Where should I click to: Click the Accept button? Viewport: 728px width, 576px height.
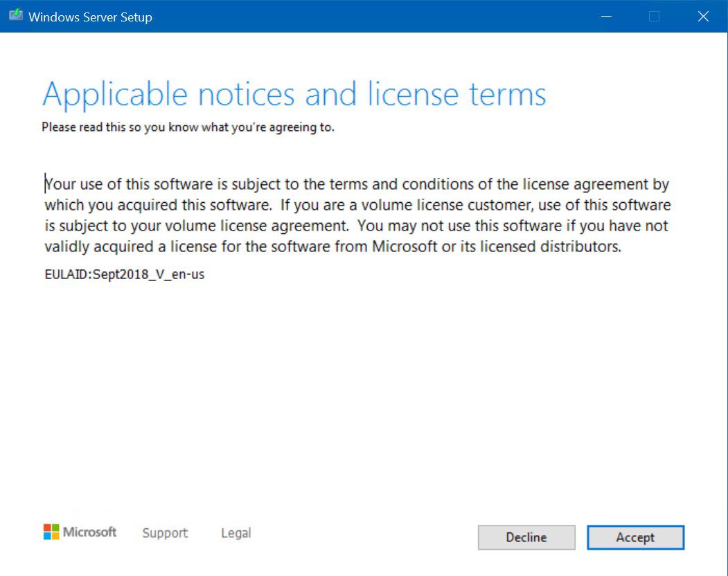pos(635,537)
